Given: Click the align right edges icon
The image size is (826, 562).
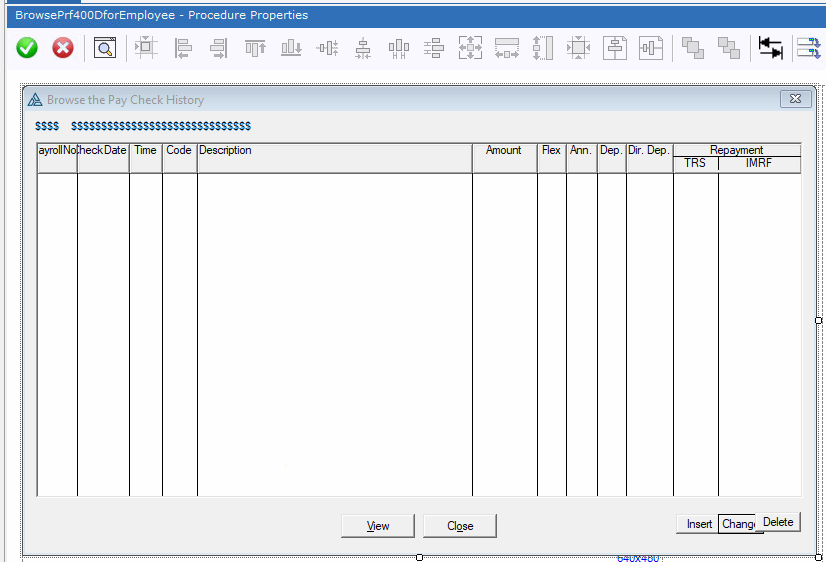Looking at the screenshot, I should [x=218, y=48].
